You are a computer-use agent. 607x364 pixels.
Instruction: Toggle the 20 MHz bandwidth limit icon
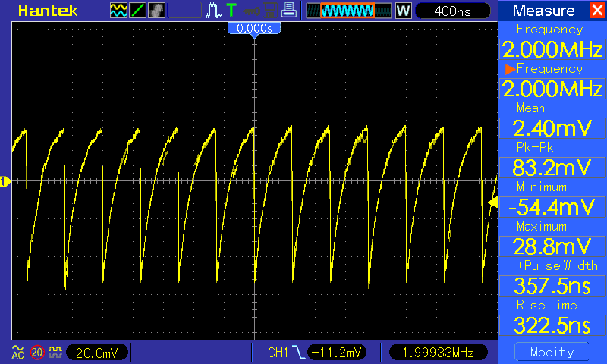(36, 352)
